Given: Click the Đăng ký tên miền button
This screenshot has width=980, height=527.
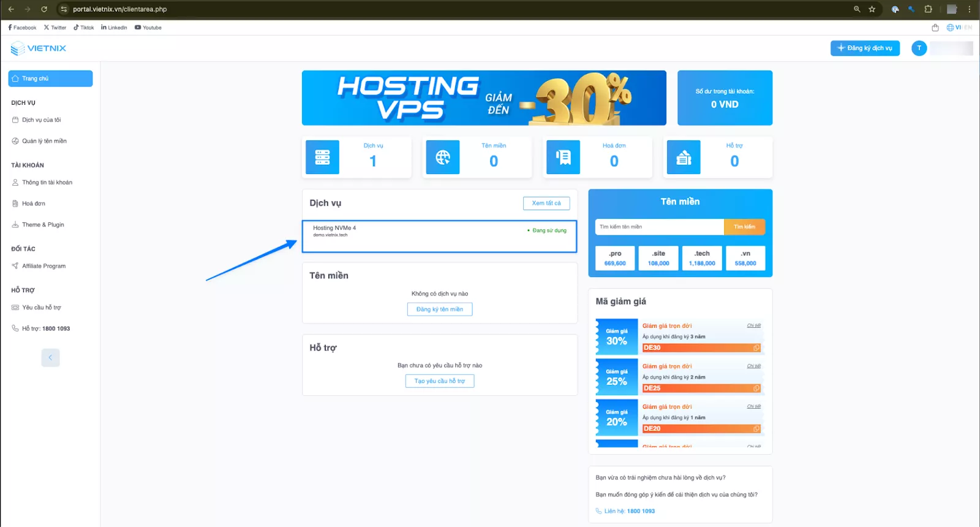Looking at the screenshot, I should 440,309.
